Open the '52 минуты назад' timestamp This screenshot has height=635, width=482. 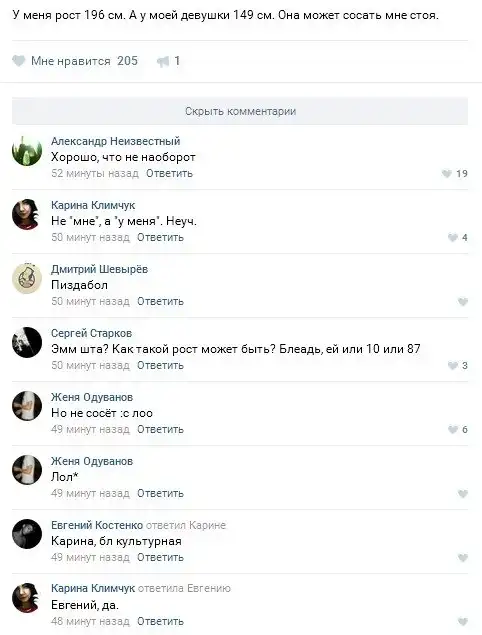point(95,173)
